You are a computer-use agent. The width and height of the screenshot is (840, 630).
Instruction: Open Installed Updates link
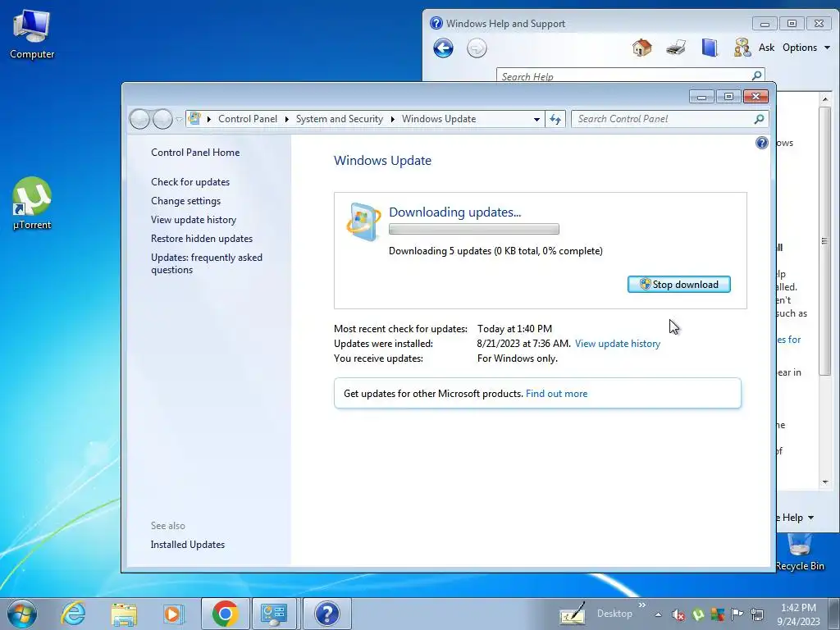[188, 545]
